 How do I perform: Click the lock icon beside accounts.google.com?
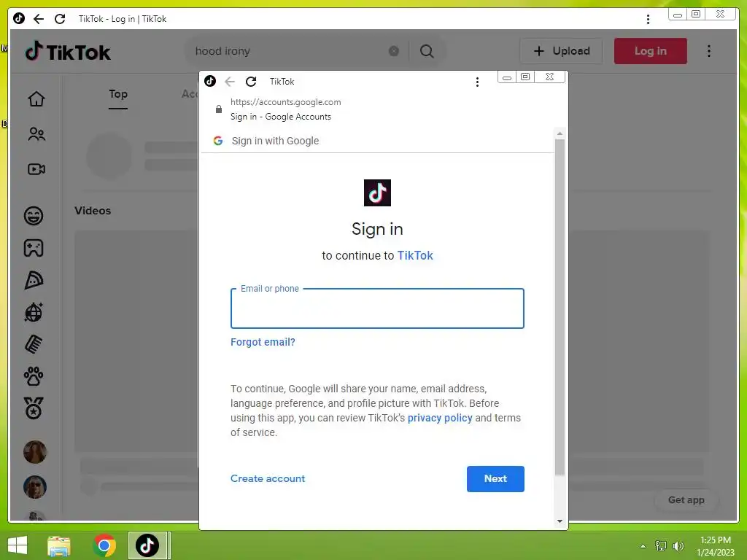[x=219, y=109]
